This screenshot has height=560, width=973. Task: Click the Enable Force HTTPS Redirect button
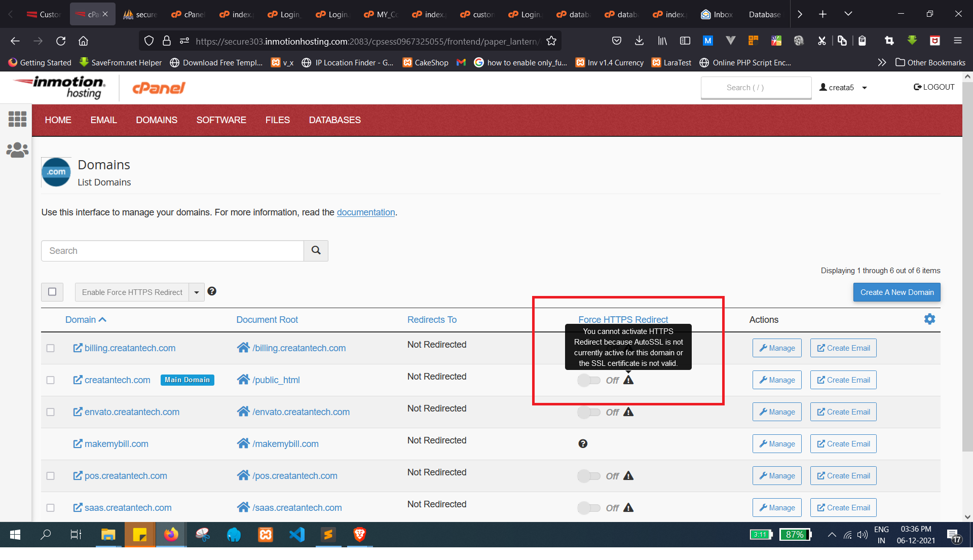[x=132, y=292]
